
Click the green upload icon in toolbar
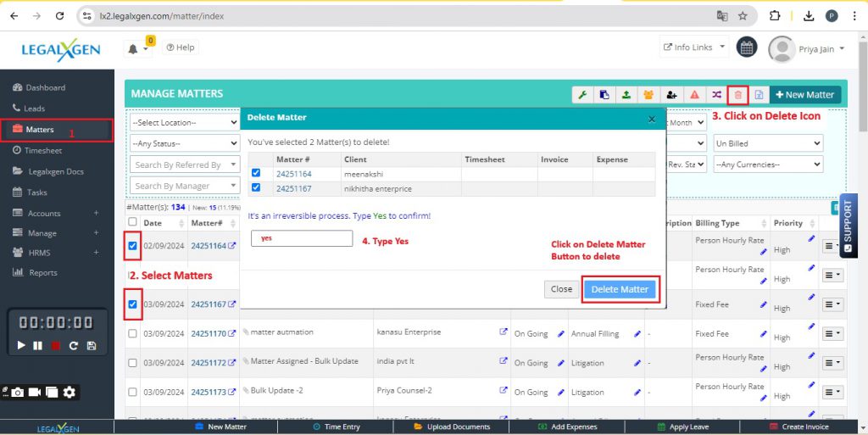coord(626,95)
